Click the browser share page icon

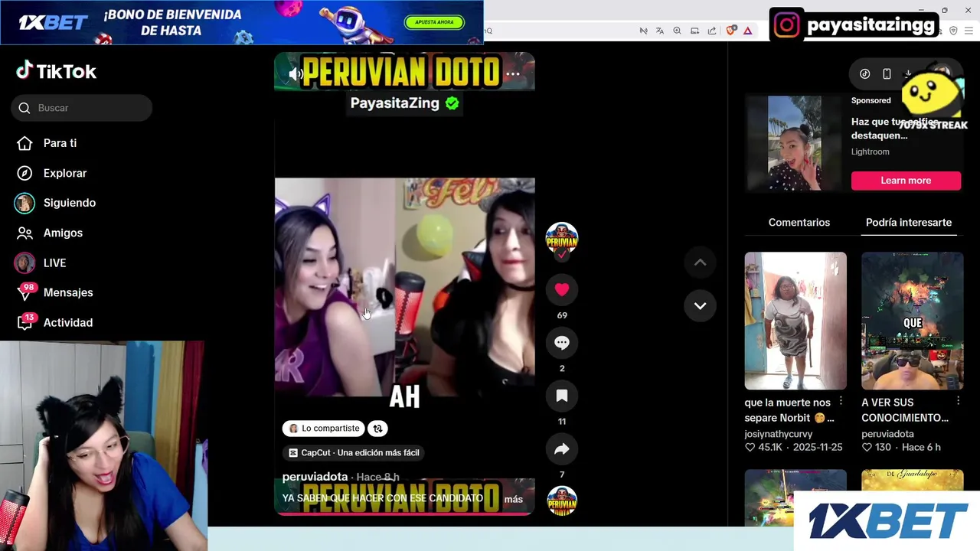712,31
